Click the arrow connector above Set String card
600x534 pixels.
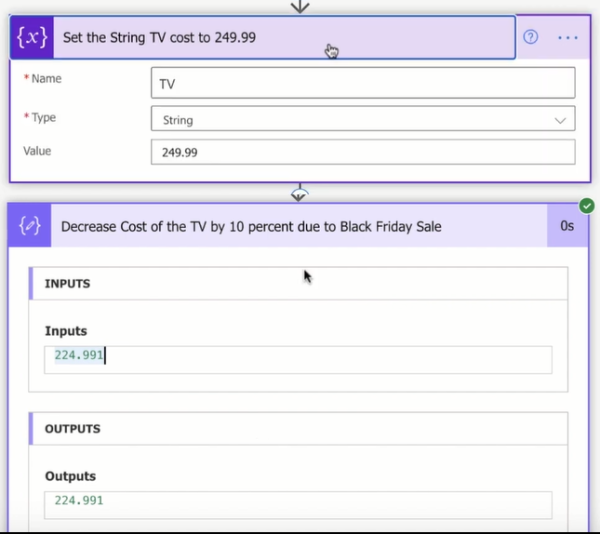(x=299, y=6)
